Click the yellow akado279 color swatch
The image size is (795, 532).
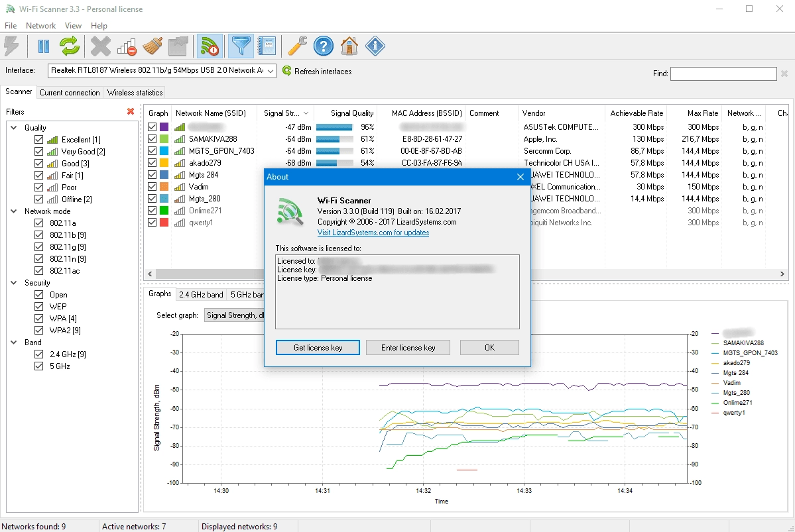pos(164,162)
